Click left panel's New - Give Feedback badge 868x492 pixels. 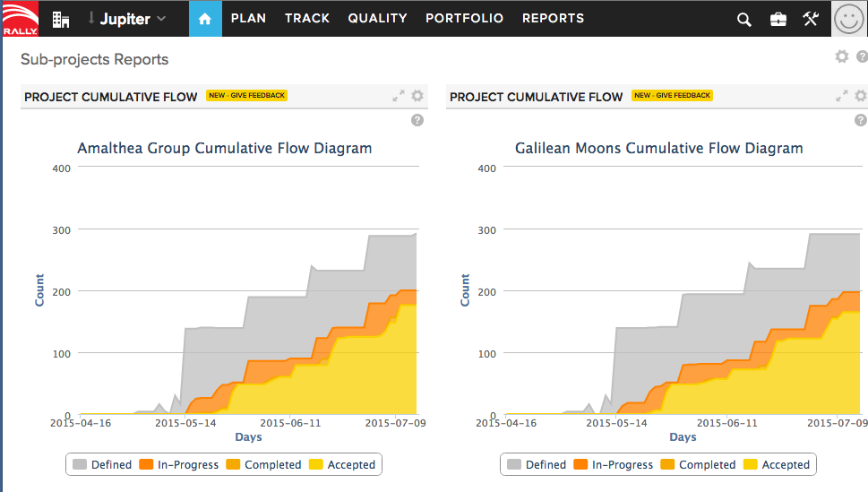(x=246, y=95)
